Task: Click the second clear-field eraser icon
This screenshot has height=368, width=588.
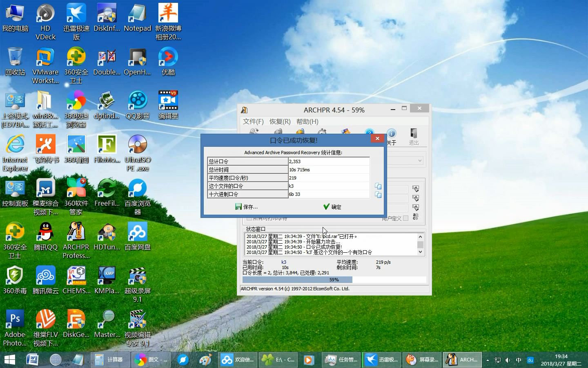Action: pos(416,198)
